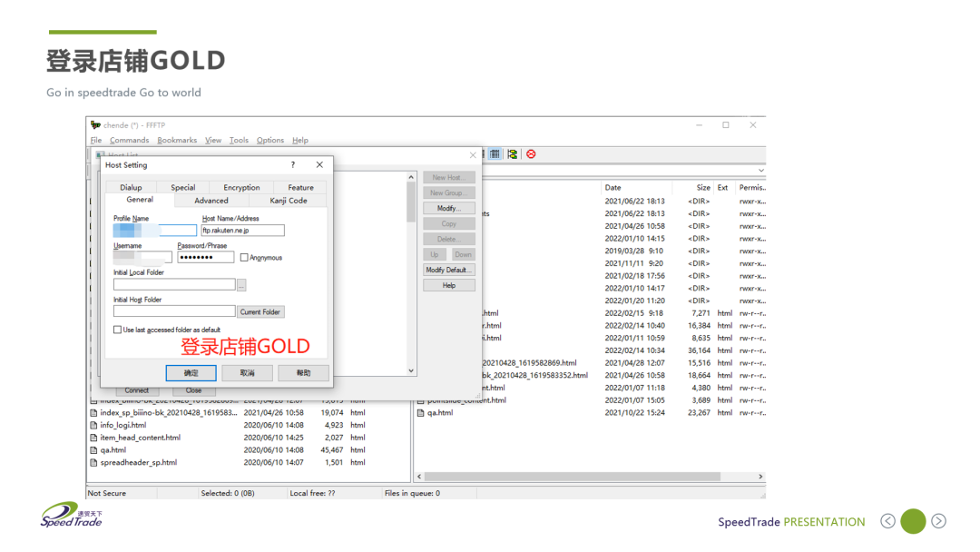This screenshot has width=980, height=552.
Task: Click the Password/Phrase field
Action: [x=206, y=257]
